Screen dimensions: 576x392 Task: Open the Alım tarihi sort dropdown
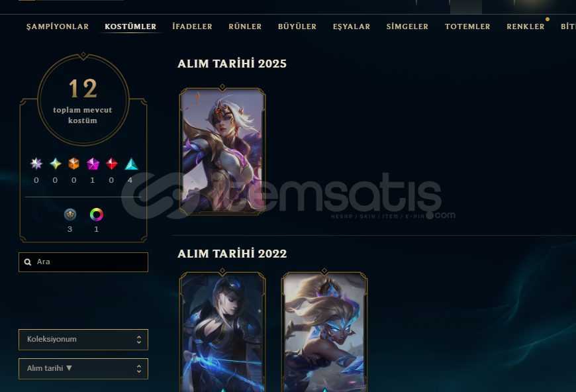(x=83, y=368)
